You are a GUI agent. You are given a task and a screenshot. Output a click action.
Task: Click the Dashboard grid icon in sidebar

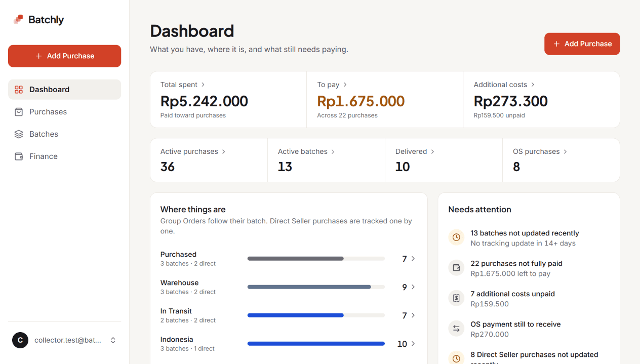click(x=19, y=90)
